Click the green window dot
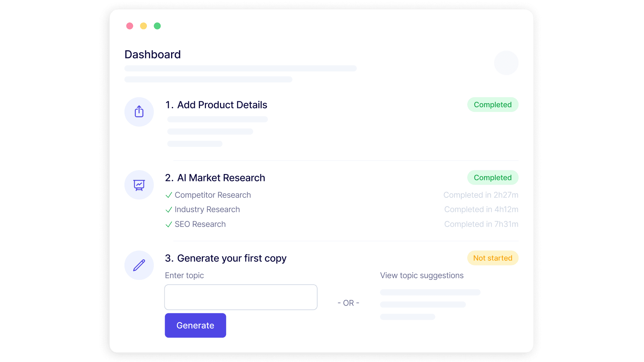644x362 pixels. tap(157, 26)
